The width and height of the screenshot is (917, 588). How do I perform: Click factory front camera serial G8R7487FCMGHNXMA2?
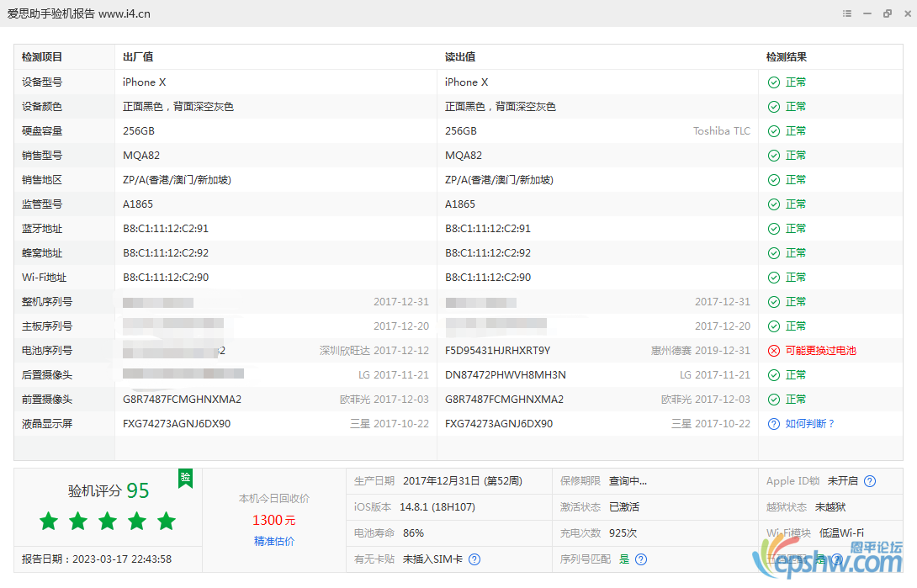click(182, 400)
